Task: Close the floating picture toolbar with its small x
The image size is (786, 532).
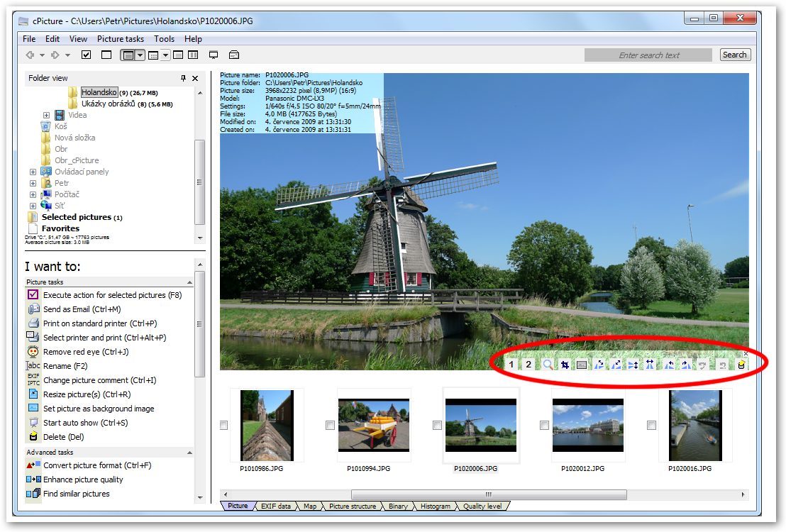Action: [746, 354]
